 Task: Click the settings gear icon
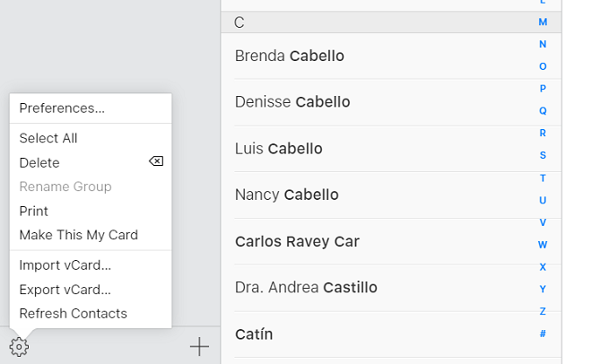[19, 346]
